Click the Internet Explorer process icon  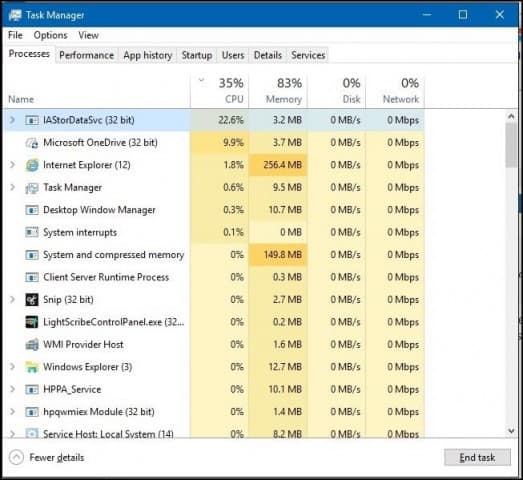[32, 165]
